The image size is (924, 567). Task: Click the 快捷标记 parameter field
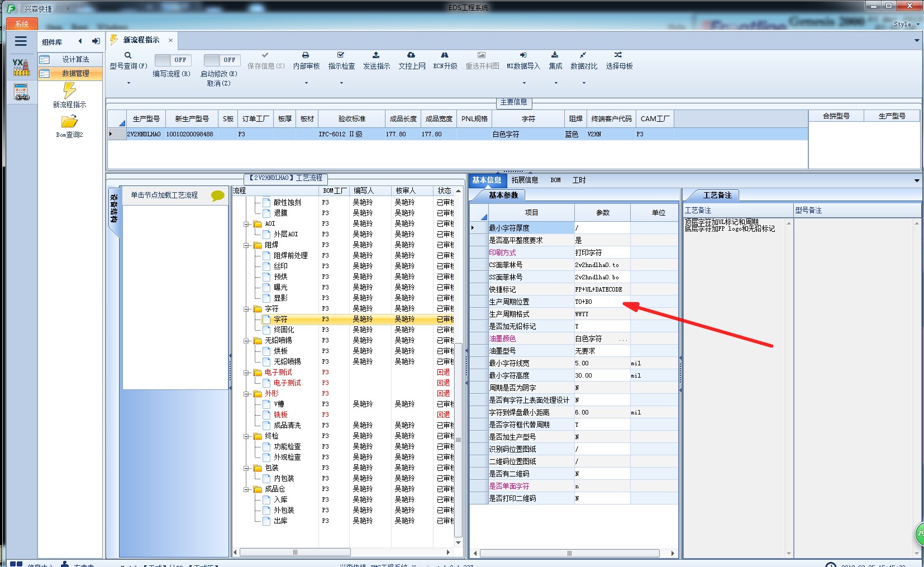point(602,289)
